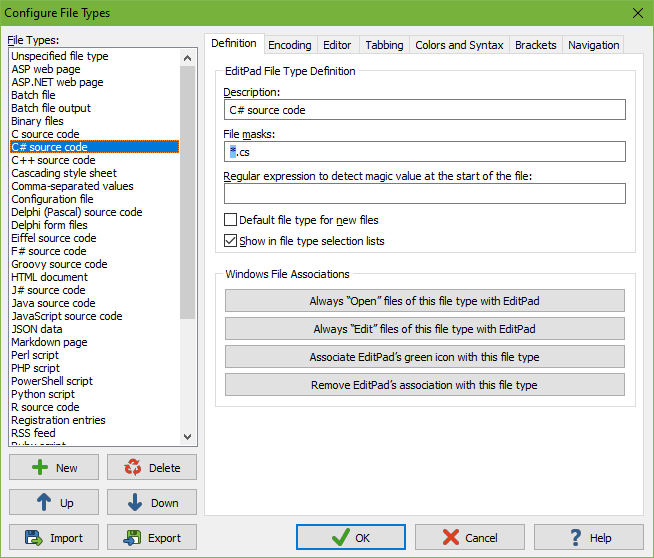Click the Description text field
Viewport: 654px width, 558px height.
tap(425, 110)
